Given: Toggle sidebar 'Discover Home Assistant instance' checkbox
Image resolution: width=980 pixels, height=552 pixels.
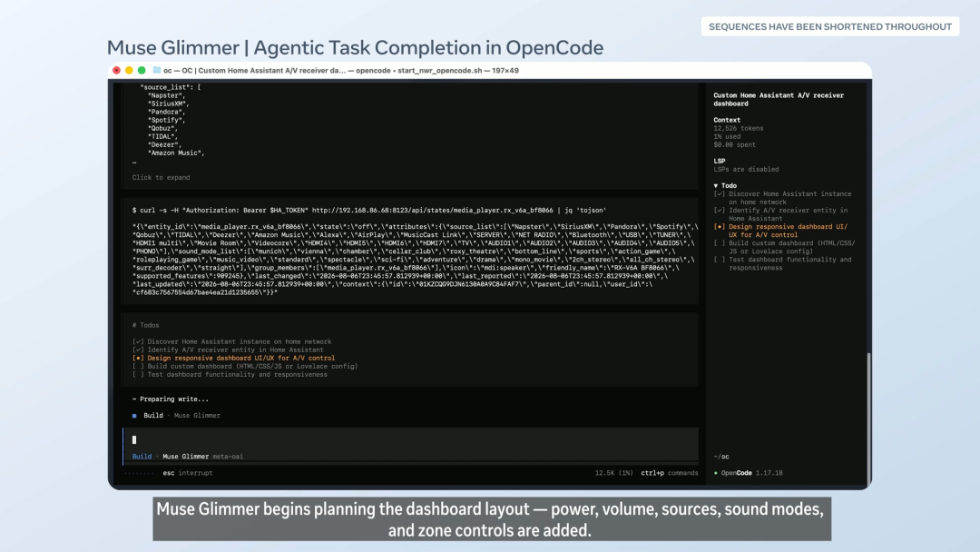Looking at the screenshot, I should [720, 193].
